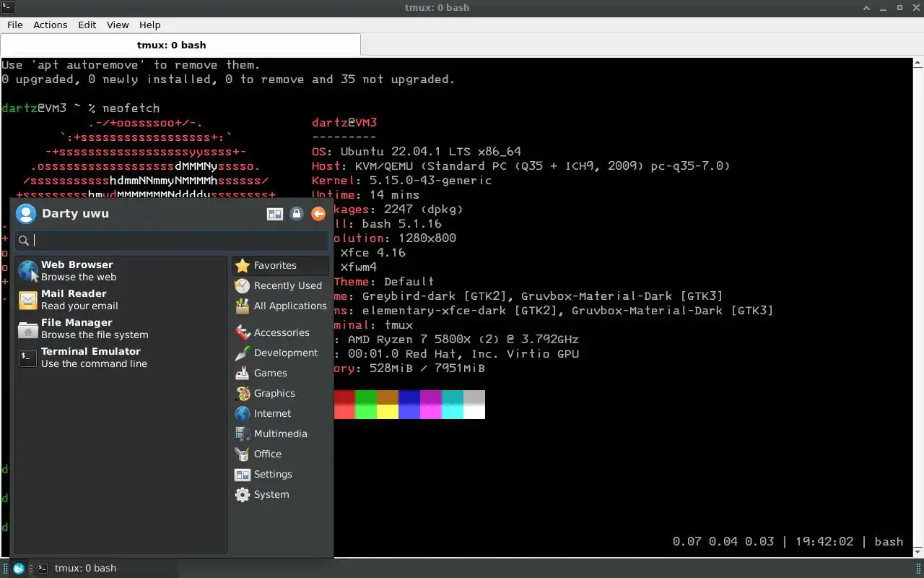Click the 'Browse the web' description text
Viewport: 924px width, 578px height.
(x=79, y=277)
